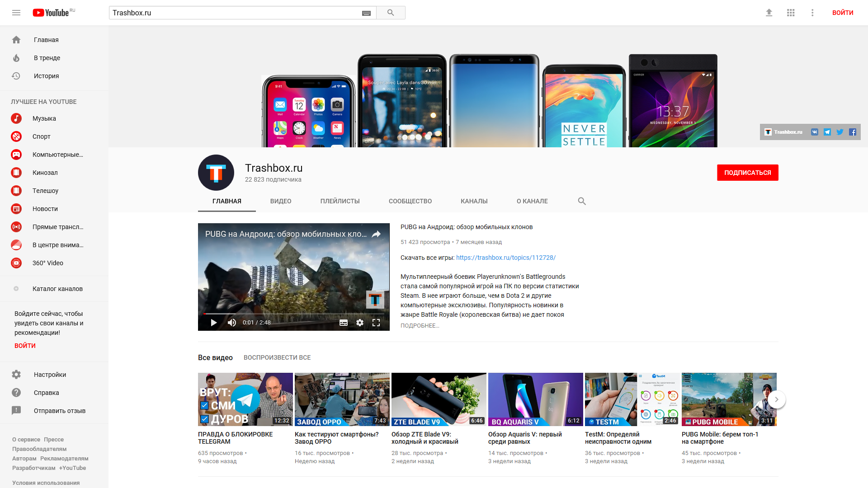Open the on-screen keyboard in search box
The width and height of the screenshot is (868, 488).
click(x=366, y=13)
